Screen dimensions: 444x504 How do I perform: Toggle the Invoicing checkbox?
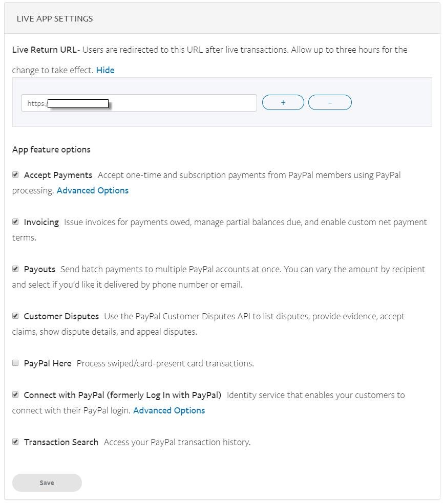click(15, 222)
